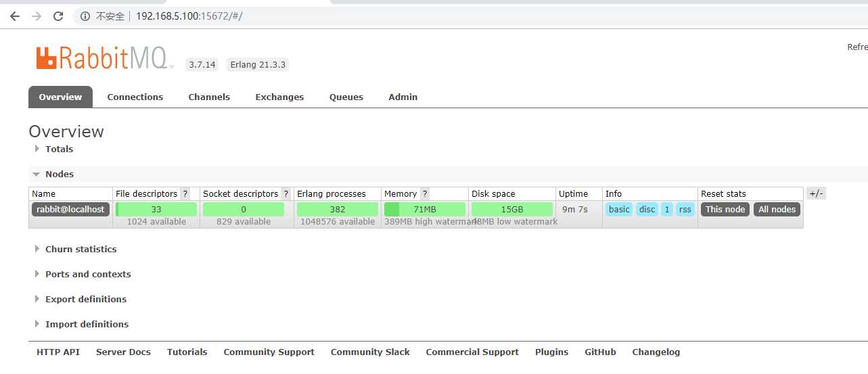
Task: Click the Uptime column header
Action: point(573,193)
